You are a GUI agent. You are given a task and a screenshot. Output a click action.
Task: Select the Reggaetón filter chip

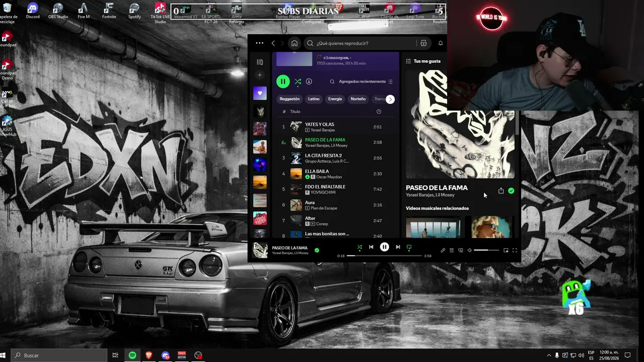(x=290, y=99)
